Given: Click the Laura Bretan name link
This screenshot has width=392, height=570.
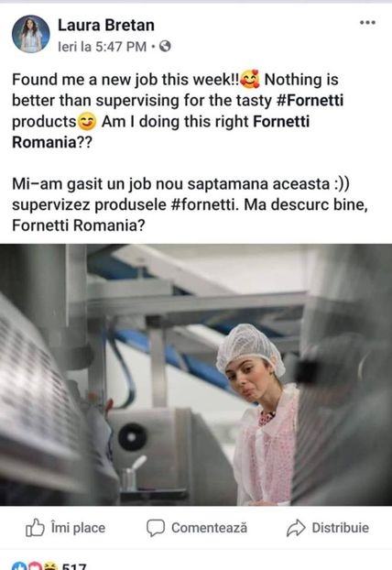Looking at the screenshot, I should point(106,26).
